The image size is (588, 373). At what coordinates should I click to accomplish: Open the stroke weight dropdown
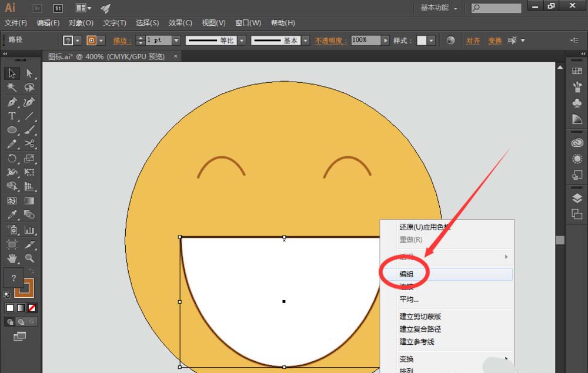(x=176, y=40)
